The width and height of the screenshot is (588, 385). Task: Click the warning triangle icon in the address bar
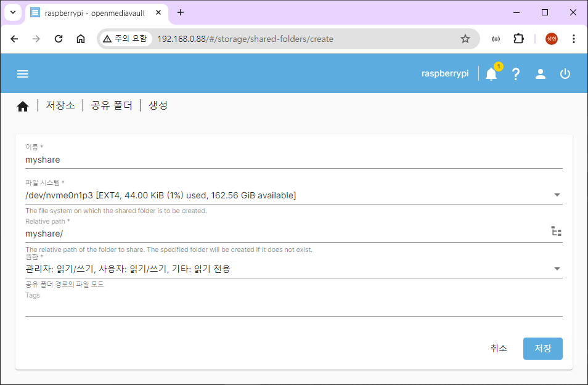click(x=107, y=39)
